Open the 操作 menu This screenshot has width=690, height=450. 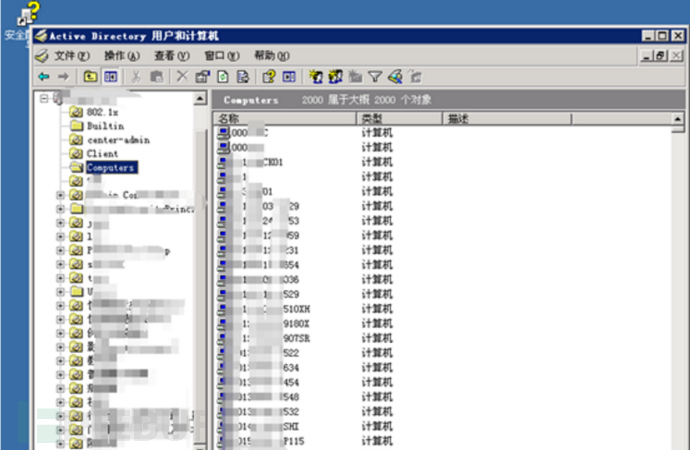116,56
